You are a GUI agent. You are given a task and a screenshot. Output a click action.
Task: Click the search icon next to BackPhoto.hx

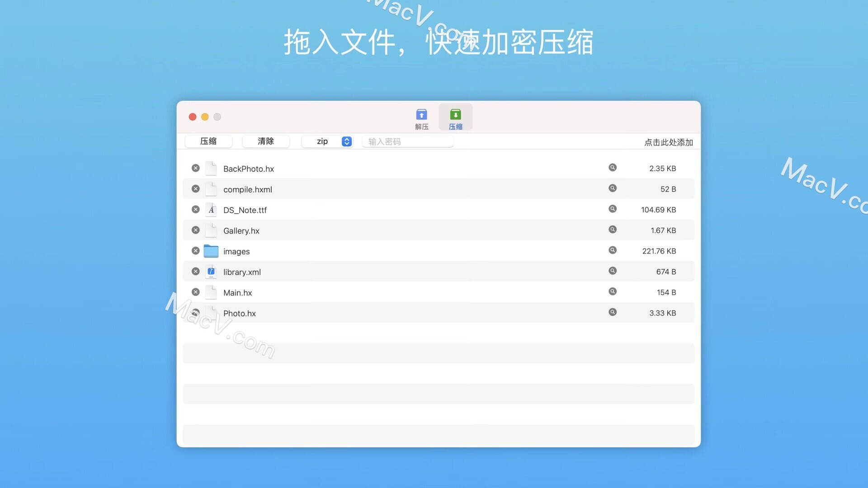tap(612, 168)
